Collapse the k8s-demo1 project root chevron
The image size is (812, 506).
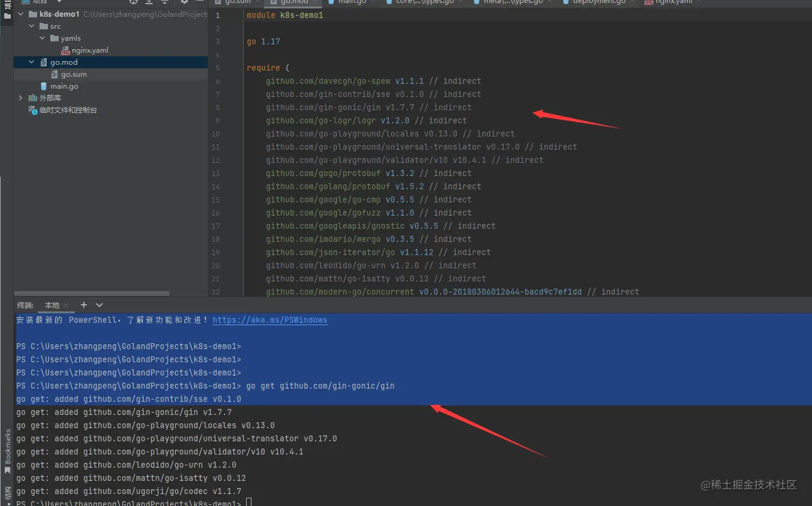tap(21, 14)
